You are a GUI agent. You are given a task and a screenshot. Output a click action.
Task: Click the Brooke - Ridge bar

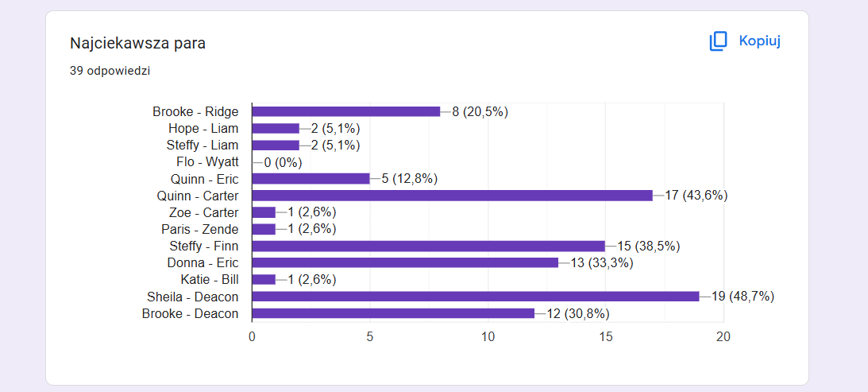point(346,111)
